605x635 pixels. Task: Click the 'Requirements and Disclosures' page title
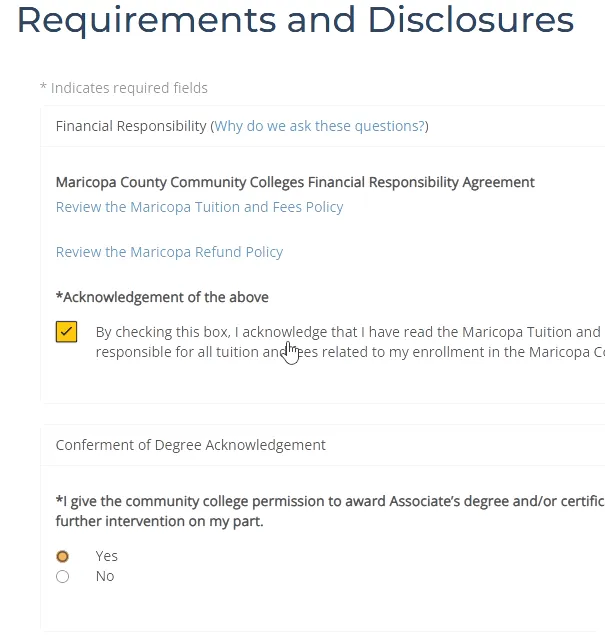tap(295, 20)
